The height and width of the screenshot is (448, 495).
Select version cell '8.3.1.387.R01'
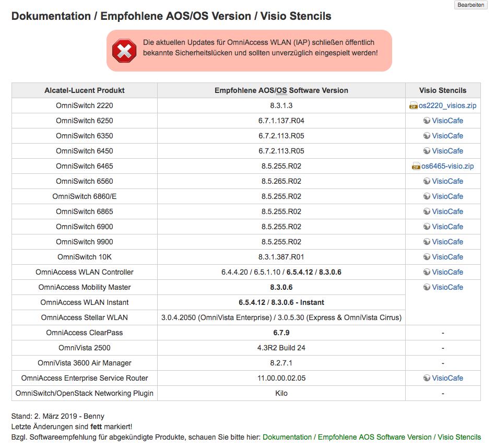[x=281, y=257]
